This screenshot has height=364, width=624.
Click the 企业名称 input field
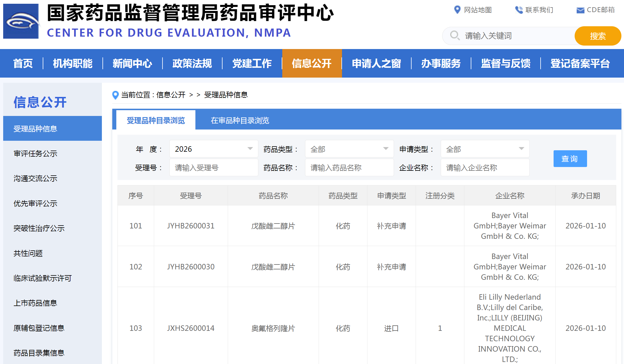[x=485, y=167]
